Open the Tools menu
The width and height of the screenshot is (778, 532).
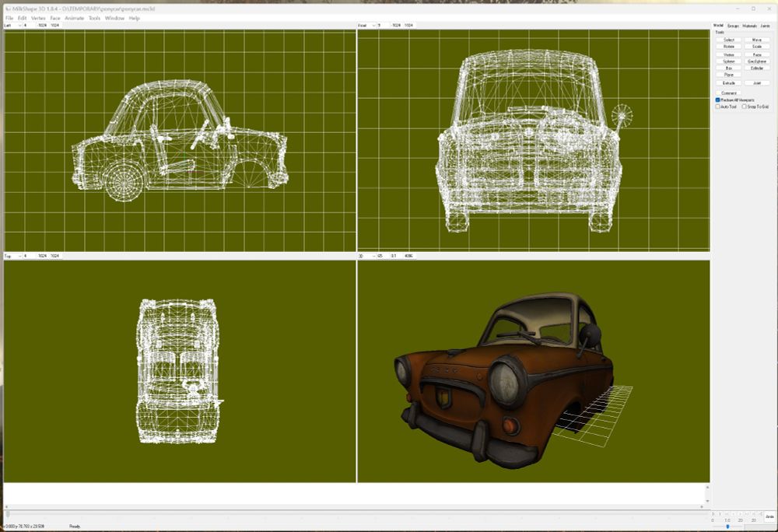[94, 19]
